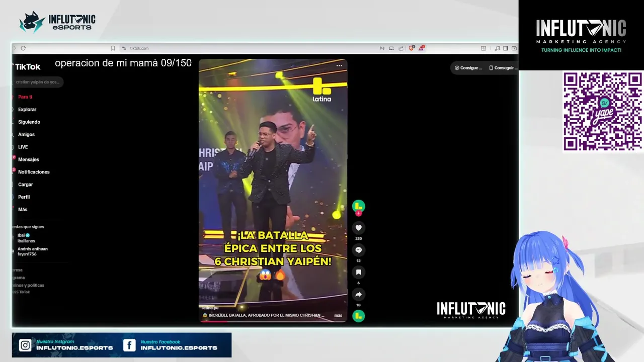Screen dimensions: 644x362
Task: Click the Brave shields lion icon
Action: click(412, 48)
